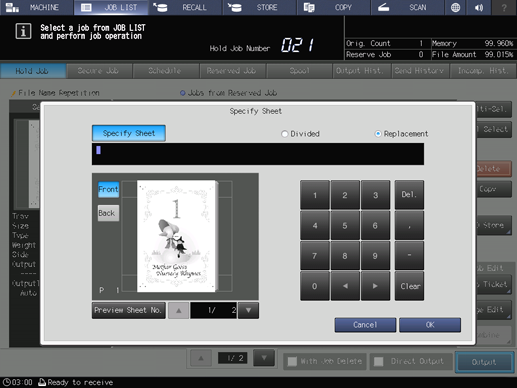Click keypad digit 9
The image size is (517, 388).
point(375,256)
